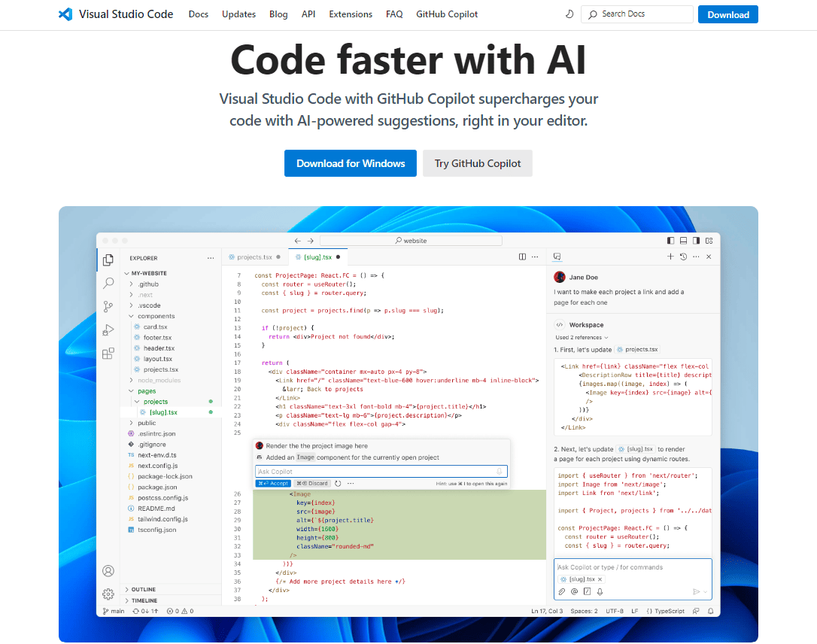The height and width of the screenshot is (644, 817).
Task: Click the Explorer more actions ellipsis
Action: click(x=211, y=258)
